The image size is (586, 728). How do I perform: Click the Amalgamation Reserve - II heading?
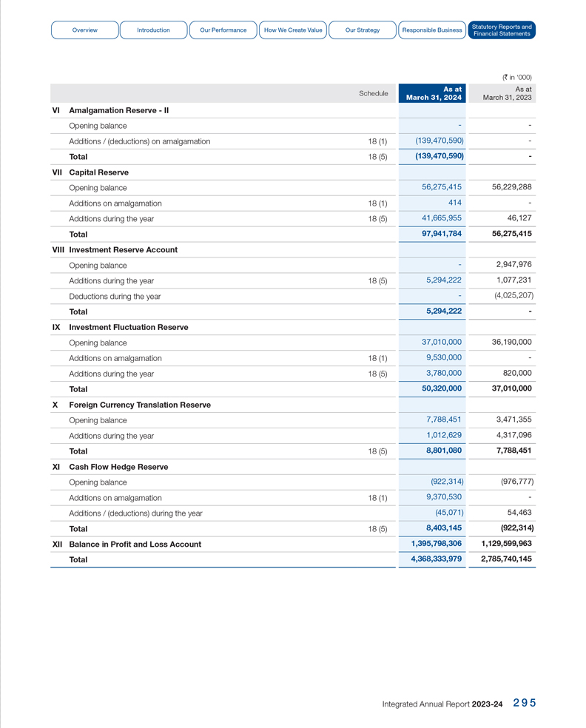tap(118, 110)
